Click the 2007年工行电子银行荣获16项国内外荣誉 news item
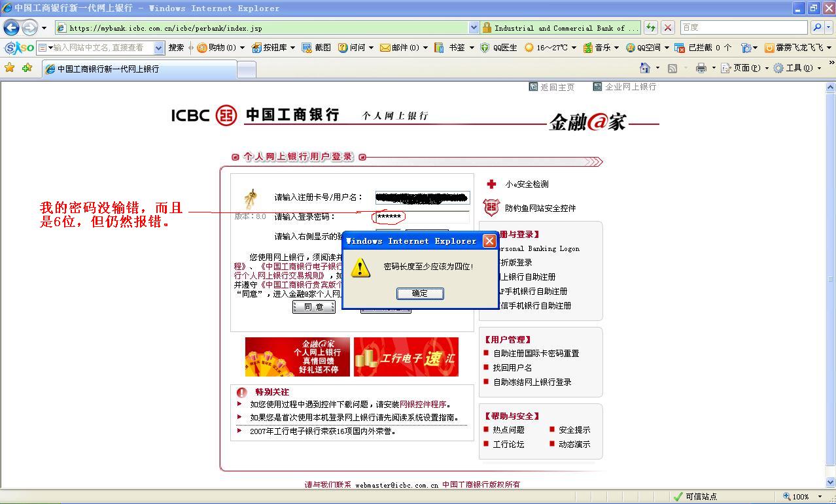 coord(323,431)
